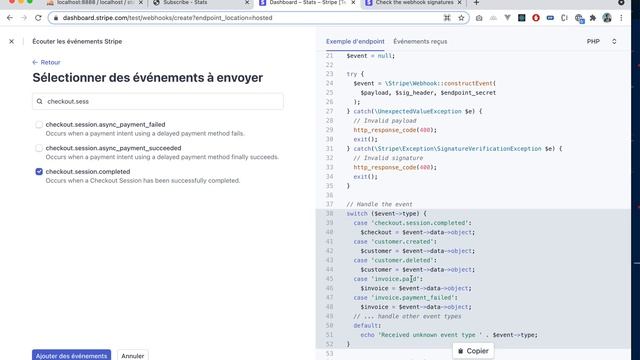Viewport: 640px width, 360px height.
Task: Click the site lock icon in address bar
Action: tap(56, 18)
